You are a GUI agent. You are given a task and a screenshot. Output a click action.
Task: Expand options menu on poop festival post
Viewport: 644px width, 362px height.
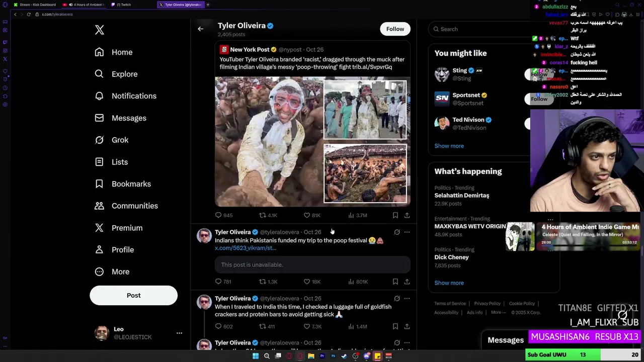point(407,232)
